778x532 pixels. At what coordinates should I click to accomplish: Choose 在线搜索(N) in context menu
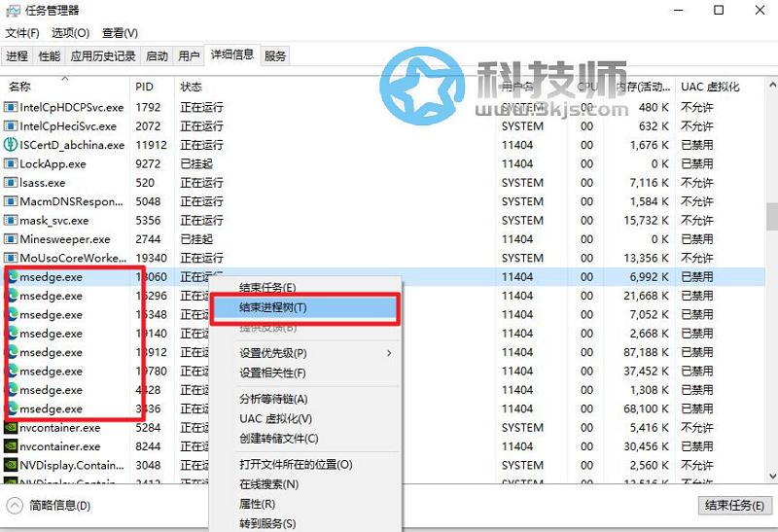pos(269,484)
